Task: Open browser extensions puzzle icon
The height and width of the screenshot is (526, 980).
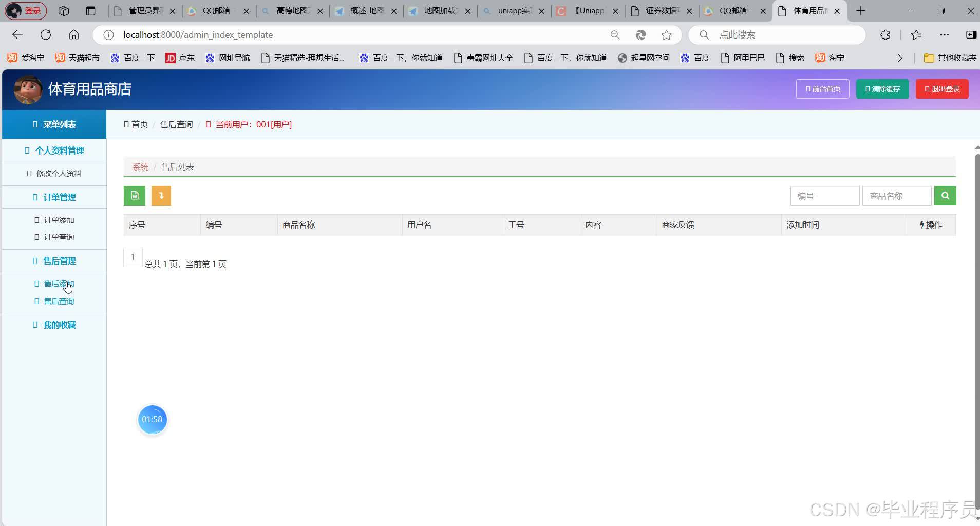Action: pos(885,35)
